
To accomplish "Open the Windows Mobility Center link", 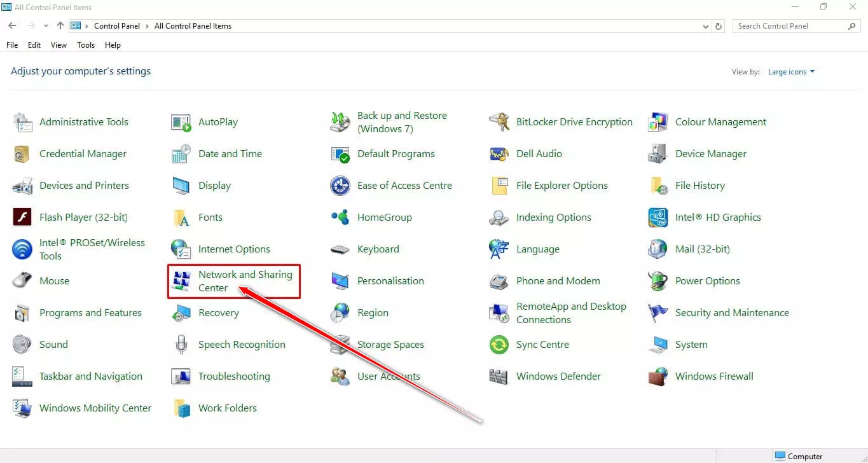I will click(x=95, y=408).
